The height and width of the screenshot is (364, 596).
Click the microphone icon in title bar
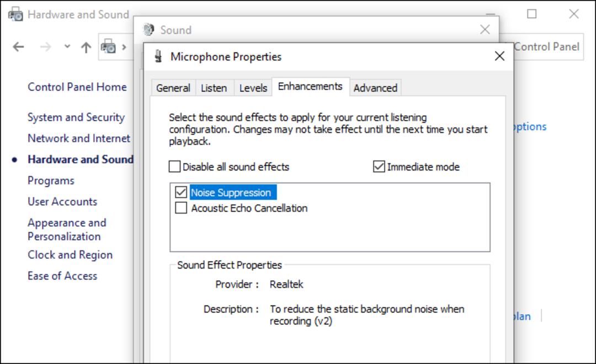click(158, 57)
